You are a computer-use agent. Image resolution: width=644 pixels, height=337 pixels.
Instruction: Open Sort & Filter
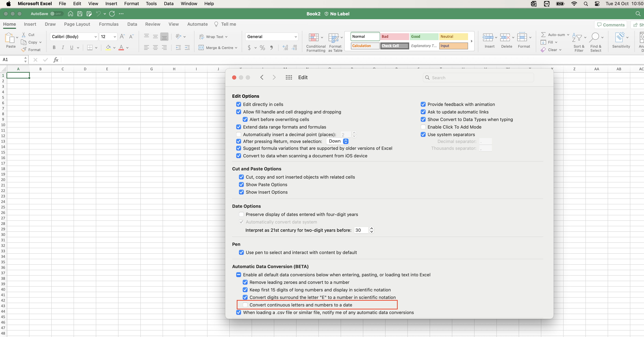tap(579, 43)
